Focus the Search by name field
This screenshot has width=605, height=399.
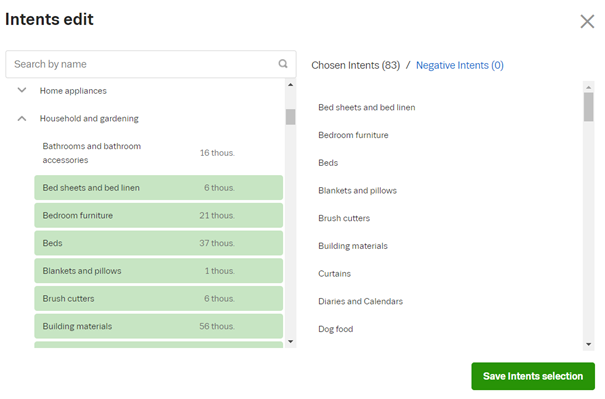point(150,64)
